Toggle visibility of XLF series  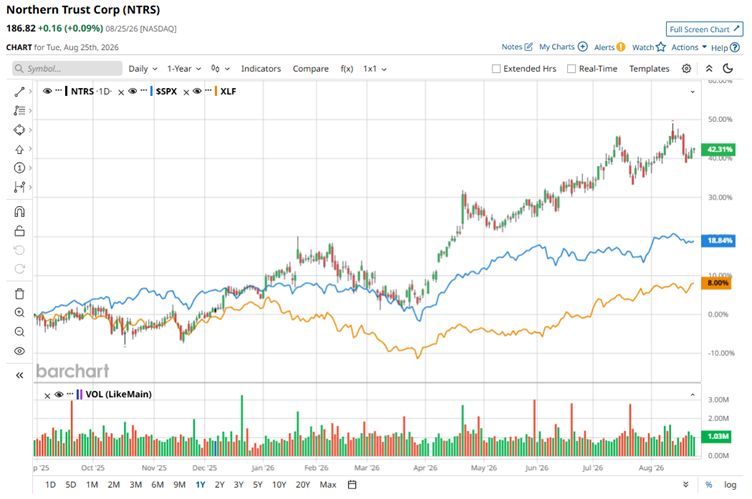coord(197,91)
